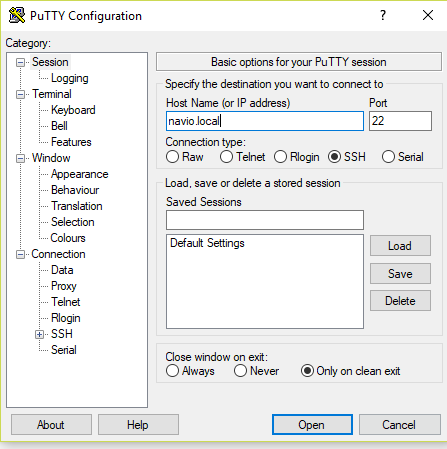The width and height of the screenshot is (447, 449).
Task: Select the Telnet connection type radio
Action: point(226,157)
